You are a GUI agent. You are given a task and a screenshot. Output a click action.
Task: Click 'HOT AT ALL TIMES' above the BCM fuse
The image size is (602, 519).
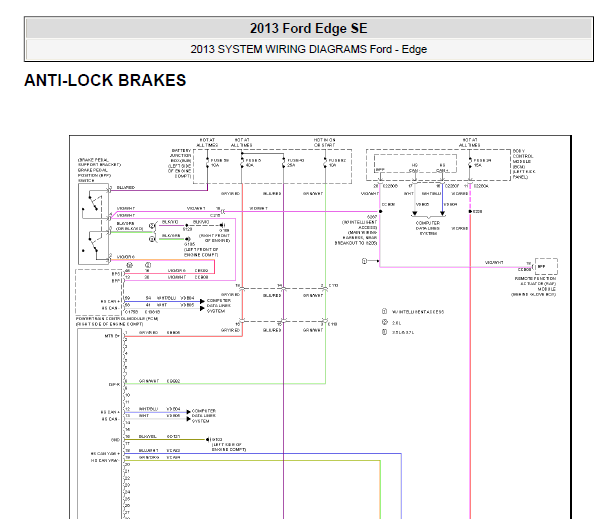(x=470, y=142)
